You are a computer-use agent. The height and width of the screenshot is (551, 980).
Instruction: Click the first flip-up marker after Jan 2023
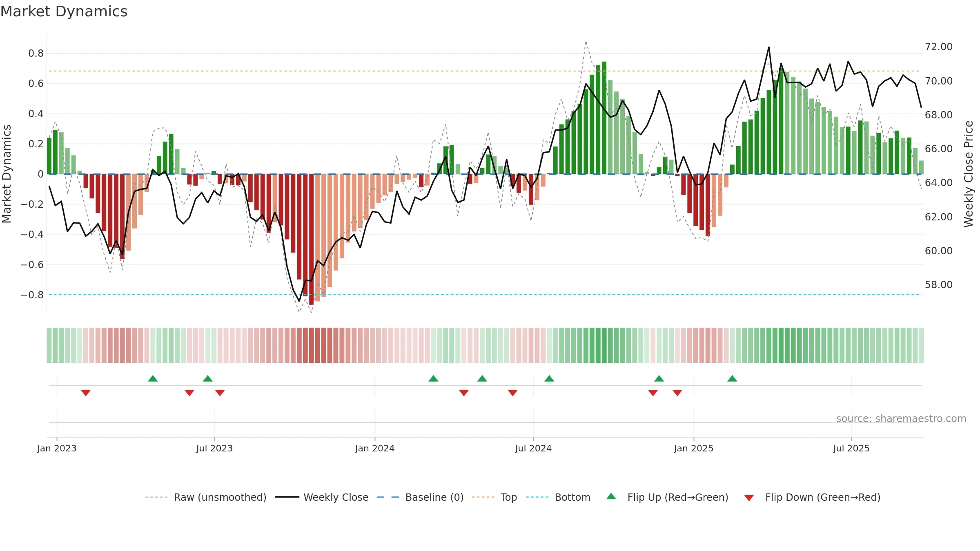pos(153,378)
